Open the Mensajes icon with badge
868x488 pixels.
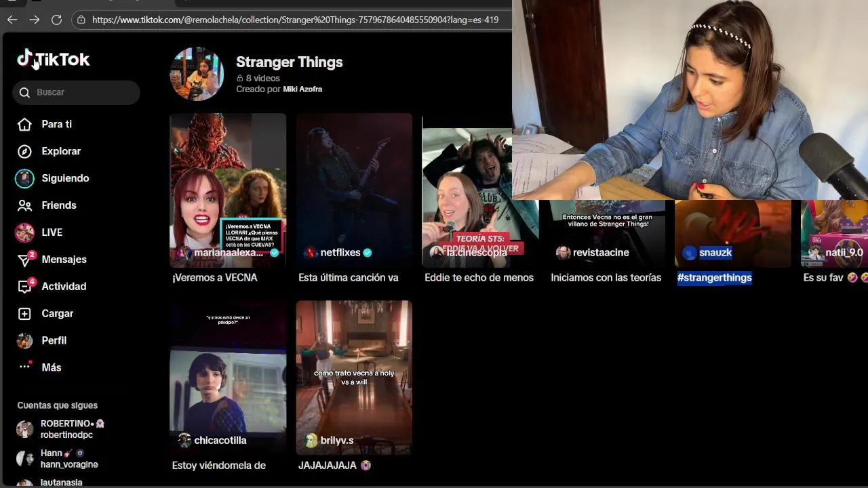click(x=25, y=259)
